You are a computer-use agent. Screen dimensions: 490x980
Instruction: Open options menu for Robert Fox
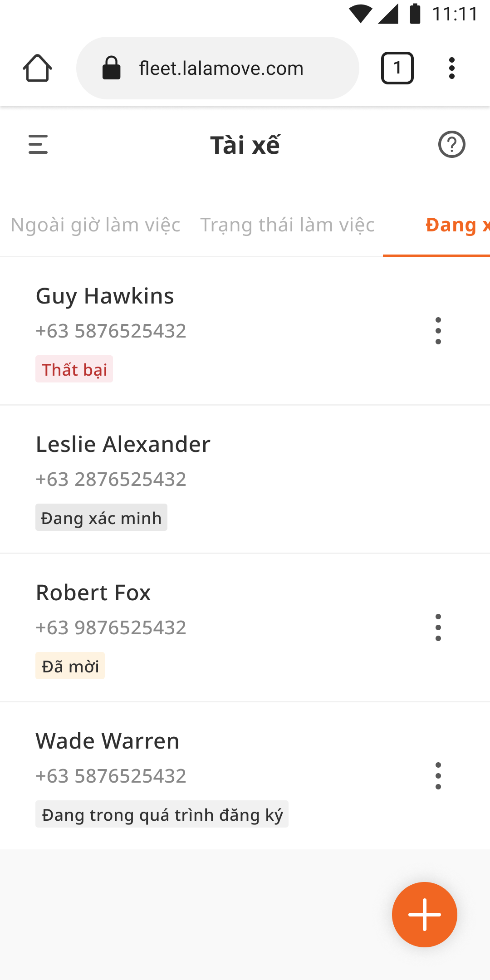coord(438,627)
